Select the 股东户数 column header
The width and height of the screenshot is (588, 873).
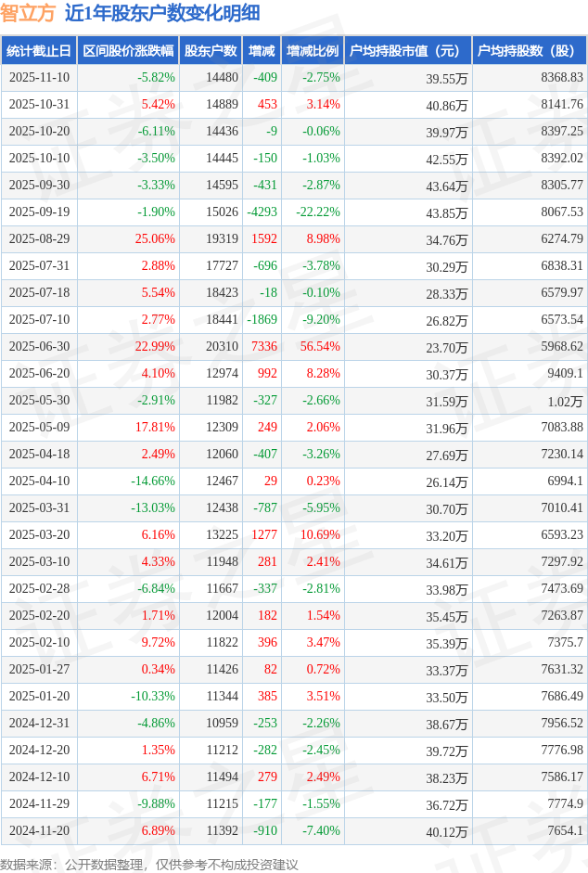point(210,51)
